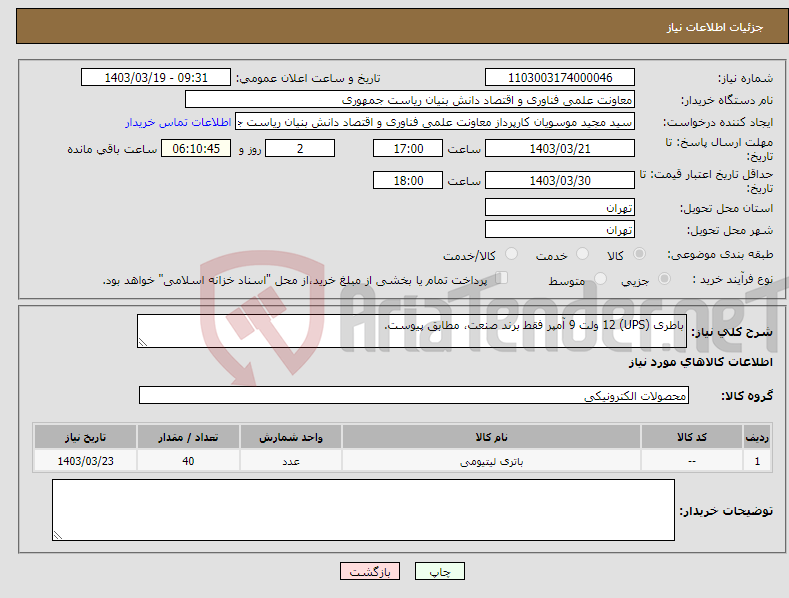This screenshot has width=789, height=598.
Task: Click the remaining days field showing 2
Action: click(300, 148)
